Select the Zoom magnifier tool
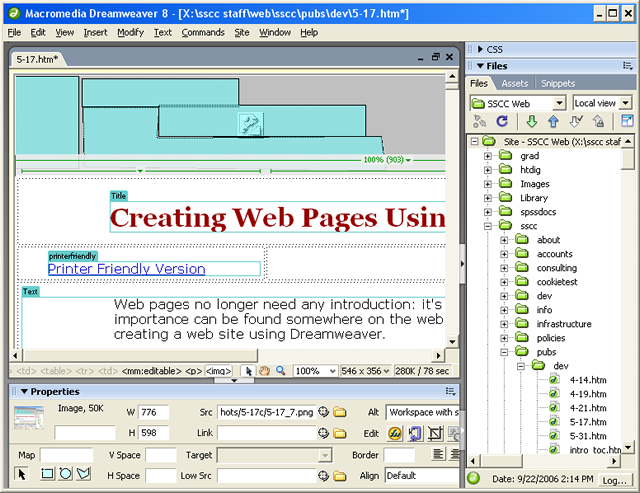Viewport: 640px width, 493px height. tap(281, 371)
